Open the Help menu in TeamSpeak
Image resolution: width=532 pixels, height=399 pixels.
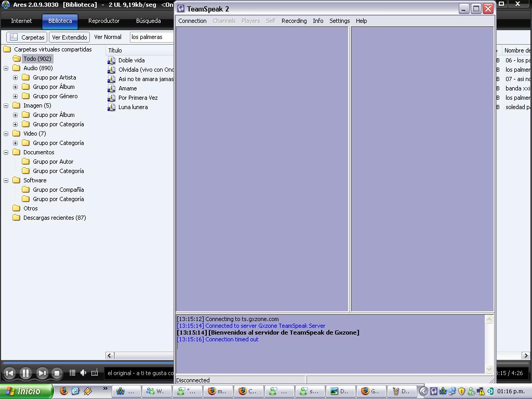point(362,21)
